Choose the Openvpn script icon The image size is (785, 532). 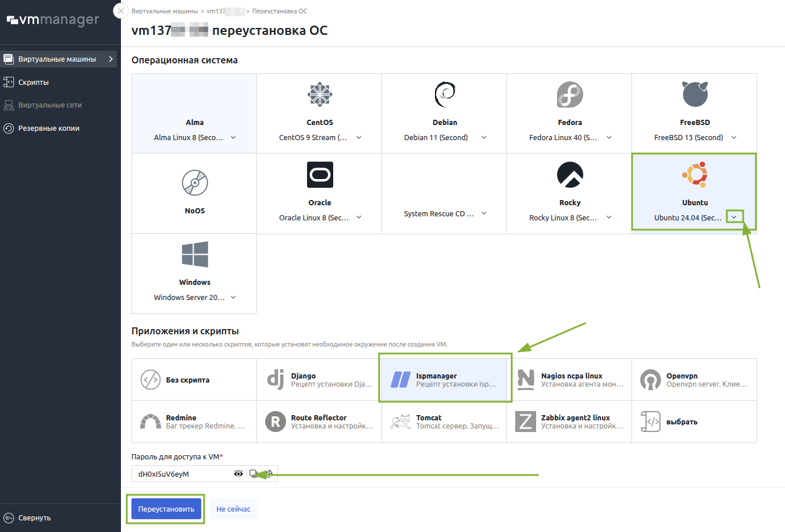tap(651, 380)
